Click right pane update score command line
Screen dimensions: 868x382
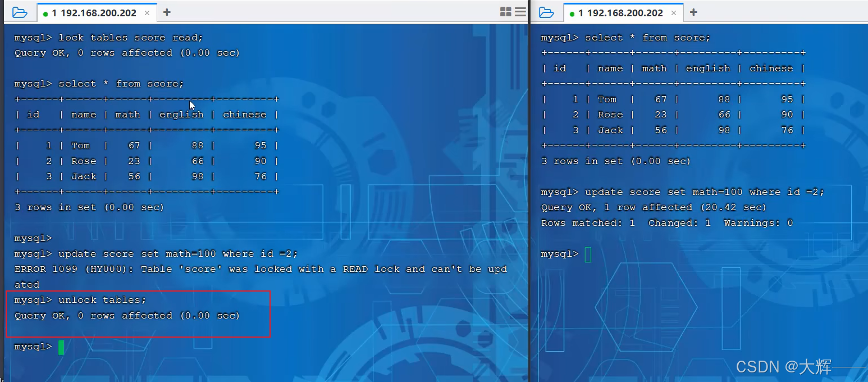pos(683,192)
